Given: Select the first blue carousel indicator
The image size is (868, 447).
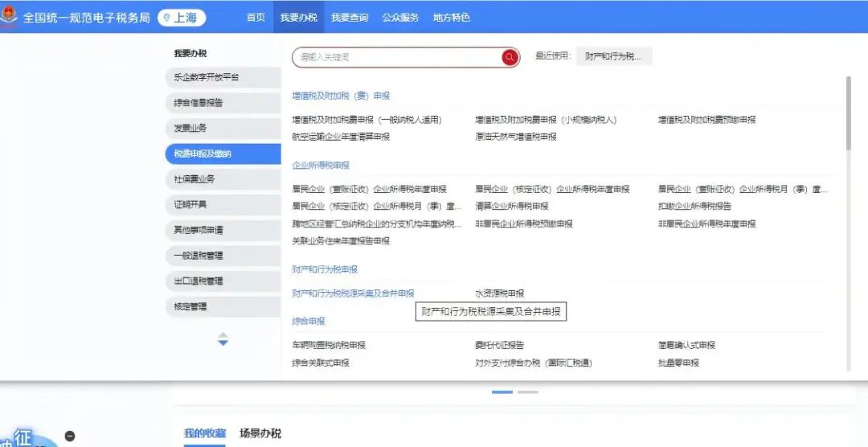Looking at the screenshot, I should pyautogui.click(x=502, y=392).
